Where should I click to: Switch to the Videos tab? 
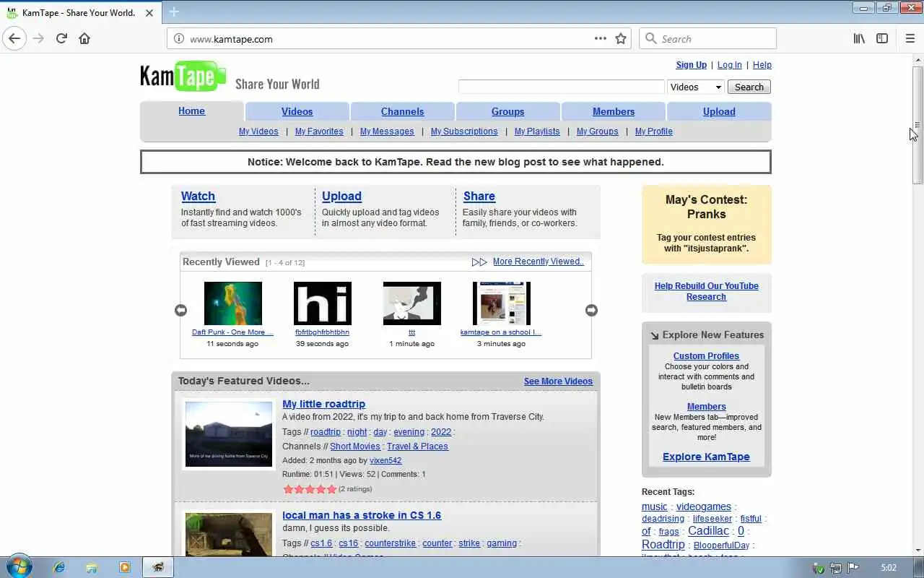click(297, 111)
